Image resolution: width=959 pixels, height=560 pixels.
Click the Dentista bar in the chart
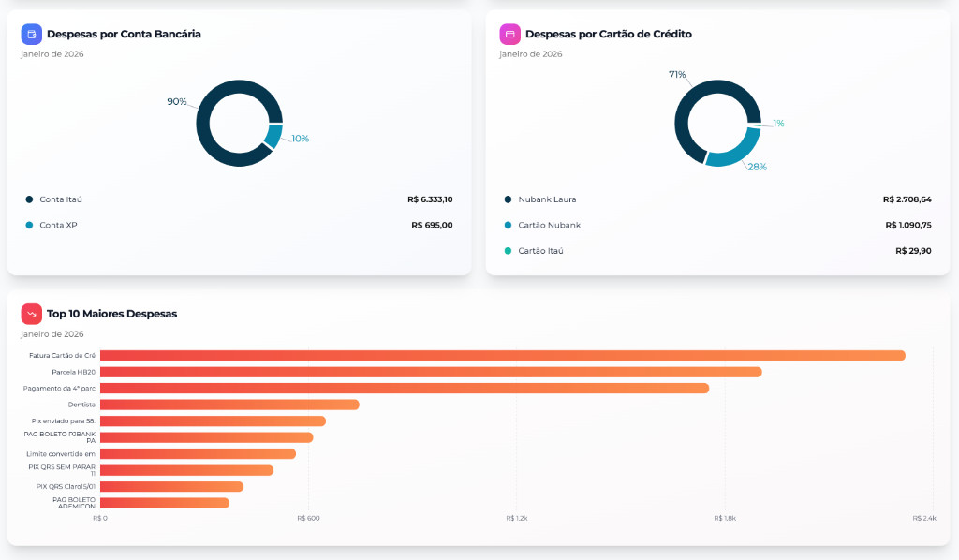[230, 405]
